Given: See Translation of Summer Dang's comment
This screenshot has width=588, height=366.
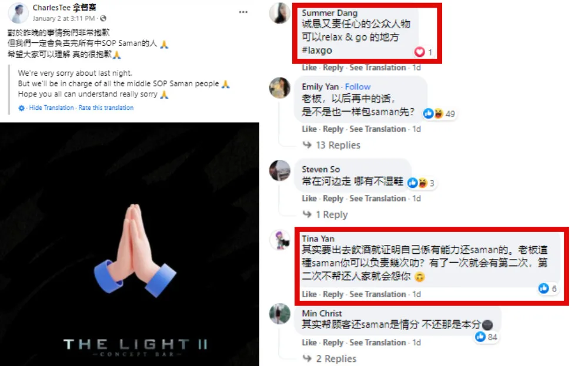Looking at the screenshot, I should (x=377, y=68).
